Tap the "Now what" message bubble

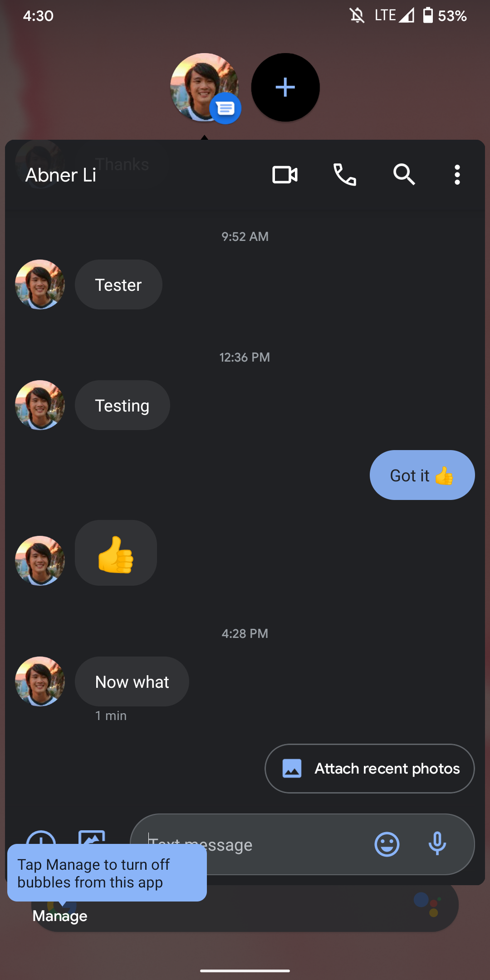click(x=132, y=681)
